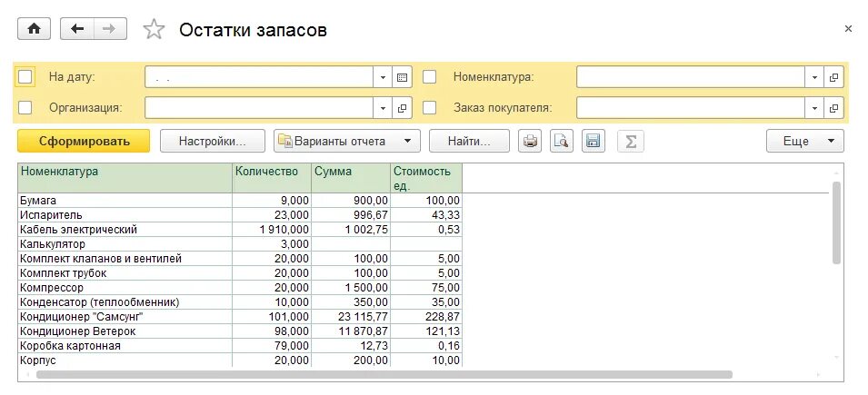Expand the Организация dropdown arrow
Image resolution: width=868 pixels, height=395 pixels.
(x=383, y=108)
